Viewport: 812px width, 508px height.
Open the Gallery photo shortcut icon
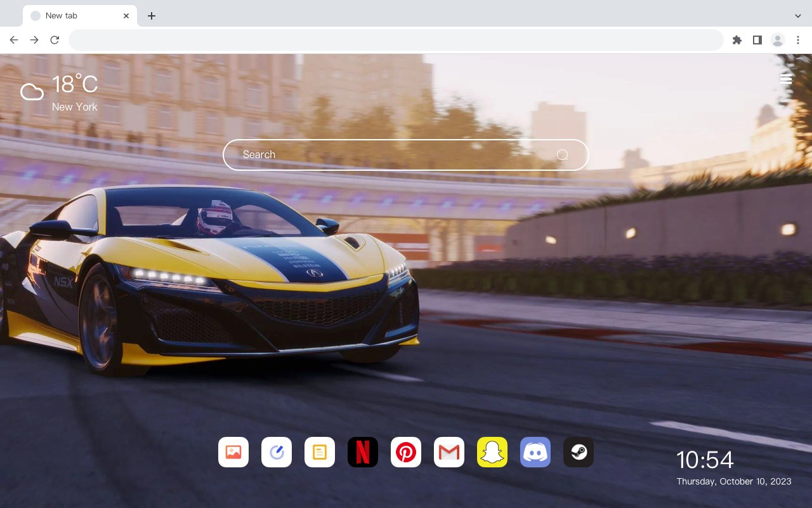(233, 452)
